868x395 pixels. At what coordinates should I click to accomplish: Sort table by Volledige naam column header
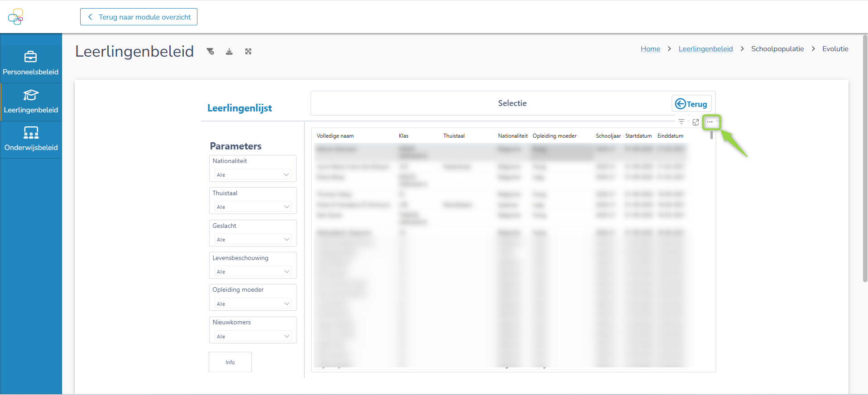coord(335,136)
